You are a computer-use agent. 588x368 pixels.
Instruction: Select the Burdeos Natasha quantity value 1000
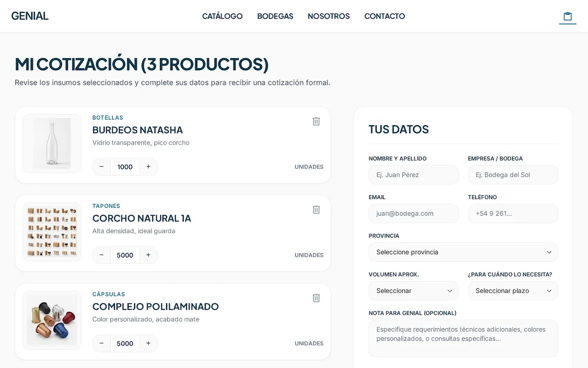[125, 167]
